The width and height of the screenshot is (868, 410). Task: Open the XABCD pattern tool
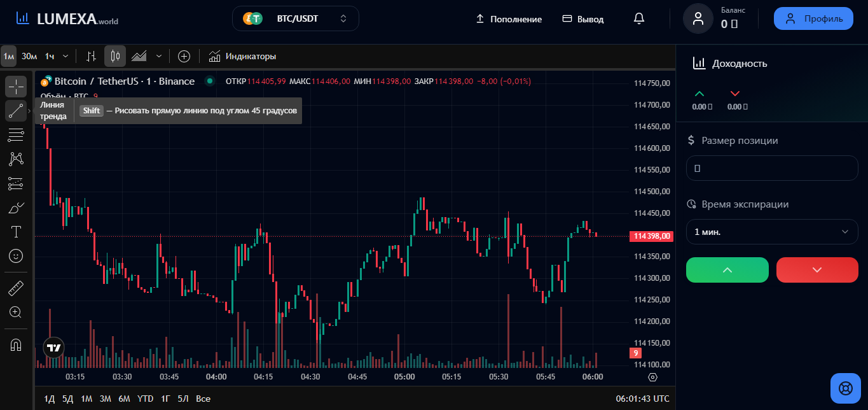pyautogui.click(x=16, y=159)
